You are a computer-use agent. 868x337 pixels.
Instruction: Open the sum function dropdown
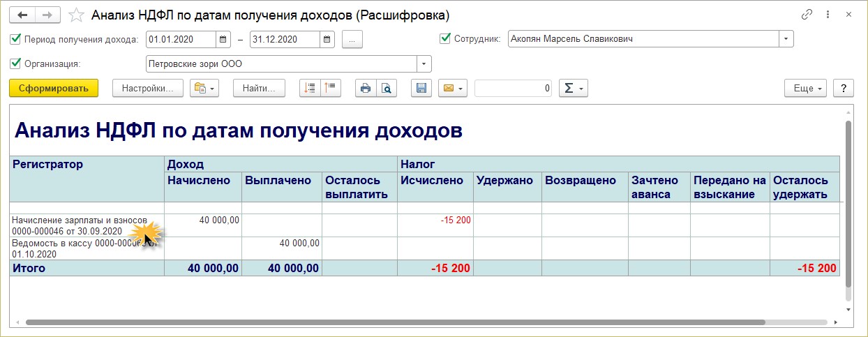(574, 89)
